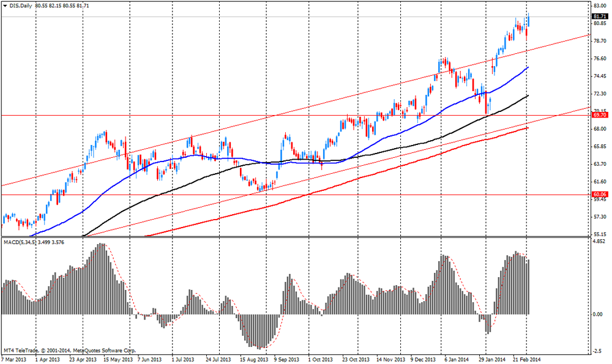This screenshot has width=612, height=364.
Task: Click the 0.00 MACD scale value
Action: coord(599,314)
